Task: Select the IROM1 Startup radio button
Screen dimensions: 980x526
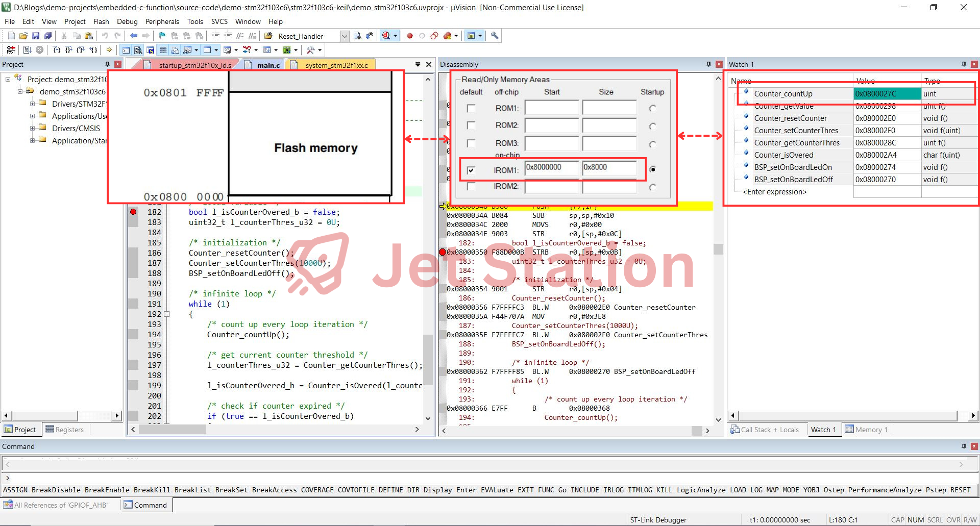Action: [652, 169]
